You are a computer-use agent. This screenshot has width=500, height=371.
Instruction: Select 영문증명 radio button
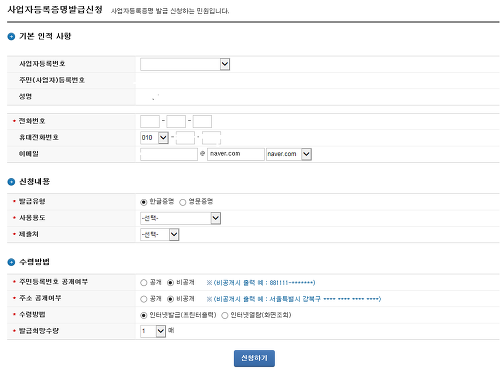coord(183,202)
